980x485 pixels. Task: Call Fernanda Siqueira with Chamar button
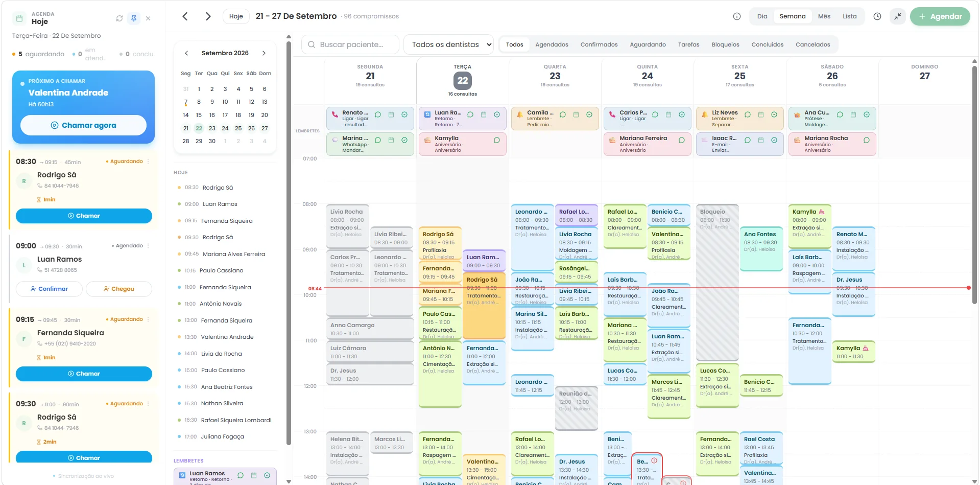(84, 374)
